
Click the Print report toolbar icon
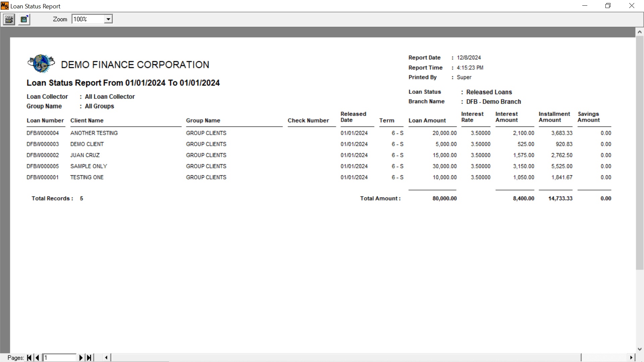click(x=9, y=19)
